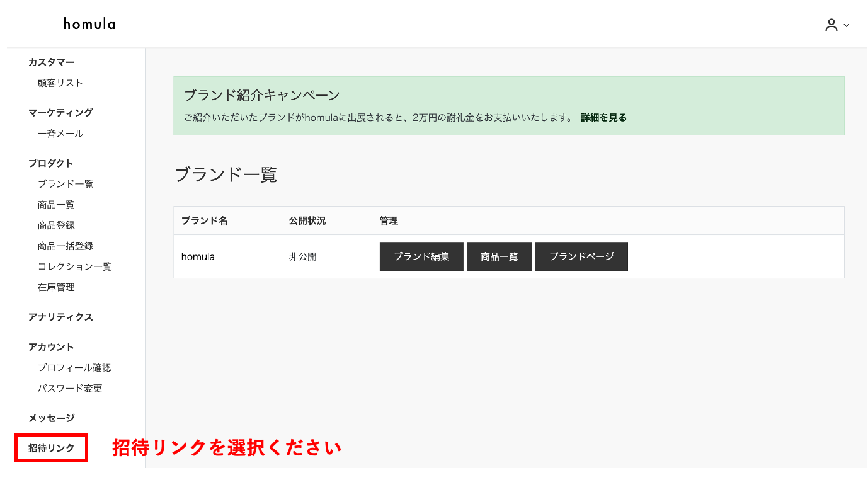
Task: Click 詳細を見る campaign link
Action: (603, 118)
